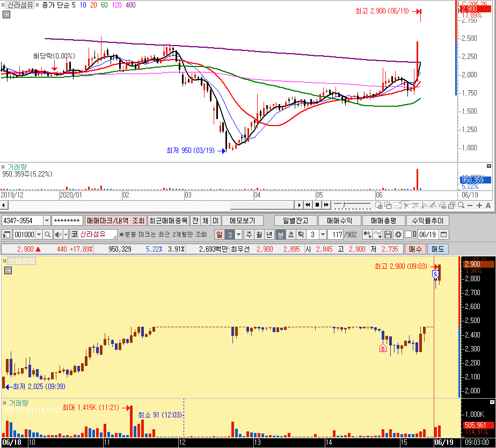This screenshot has height=448, width=496.
Task: Open the dropdown next to speaker icon
Action: pyautogui.click(x=66, y=234)
